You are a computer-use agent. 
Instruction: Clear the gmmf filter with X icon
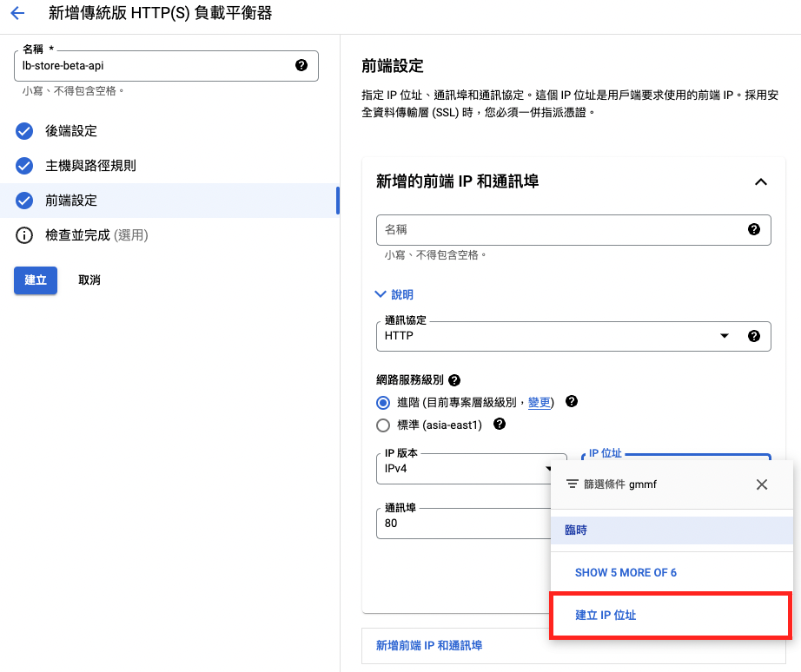(x=762, y=484)
